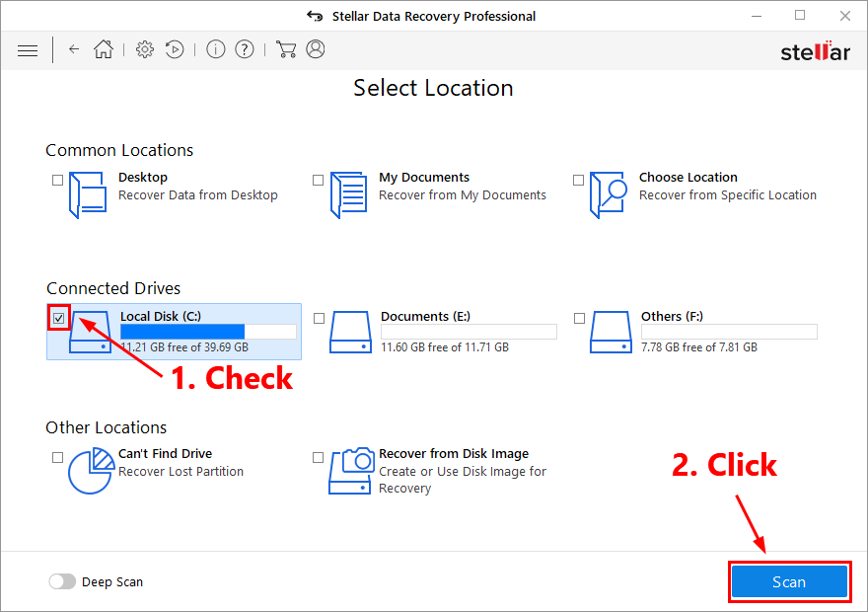Uncheck the Local Disk (C:) checkbox
Viewport: 868px width, 612px height.
58,319
